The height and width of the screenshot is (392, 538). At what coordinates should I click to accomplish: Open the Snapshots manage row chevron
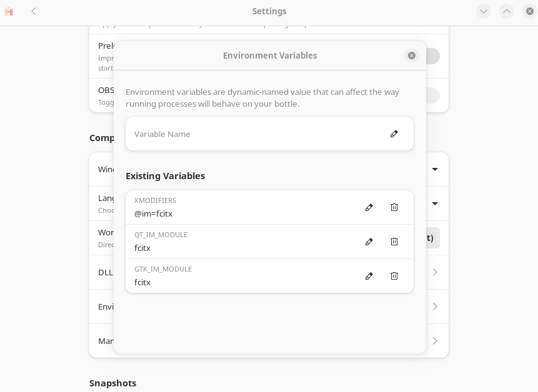tap(435, 341)
